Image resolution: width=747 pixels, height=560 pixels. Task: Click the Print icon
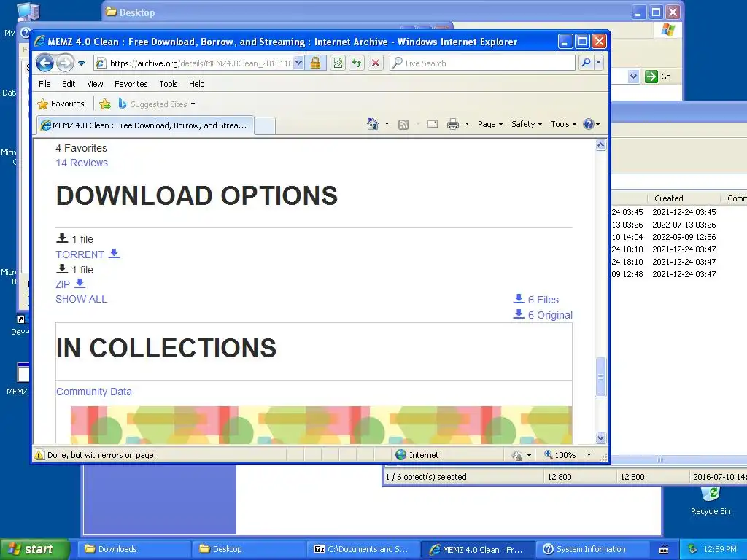[x=452, y=124]
